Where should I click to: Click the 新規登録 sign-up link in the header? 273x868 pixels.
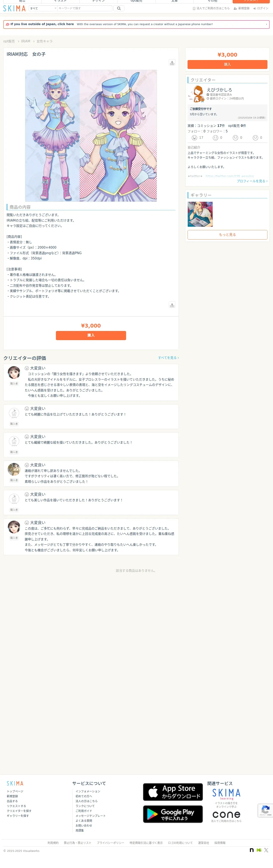click(x=241, y=9)
